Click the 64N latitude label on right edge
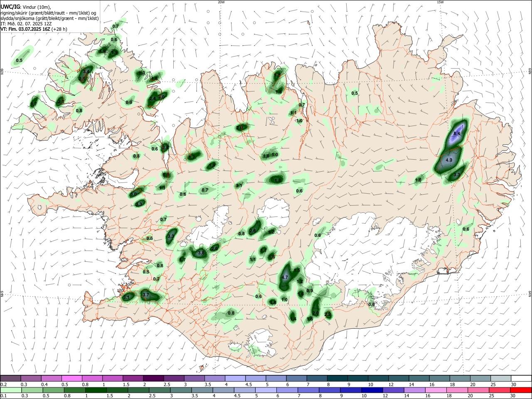532x399 pixels. coord(530,294)
